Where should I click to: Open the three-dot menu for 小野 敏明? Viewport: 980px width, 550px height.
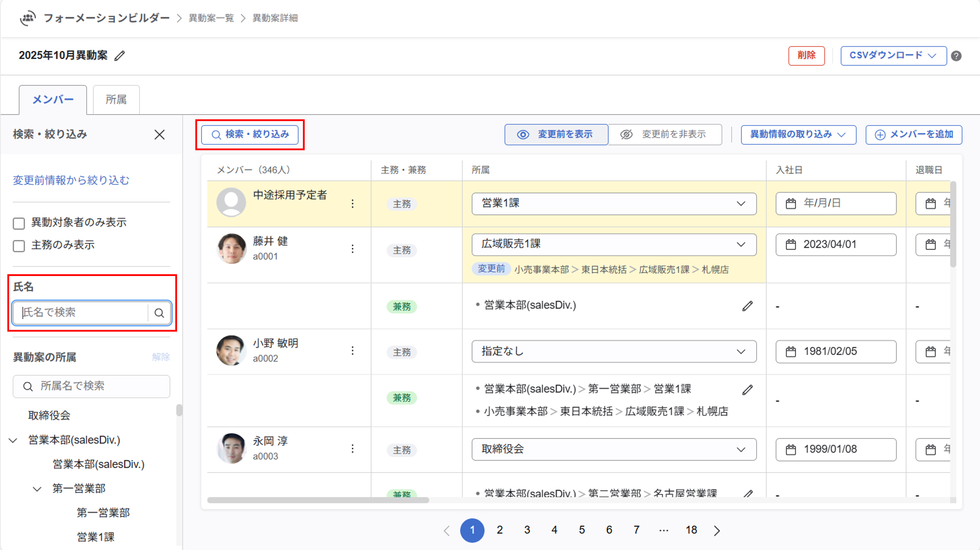[353, 350]
